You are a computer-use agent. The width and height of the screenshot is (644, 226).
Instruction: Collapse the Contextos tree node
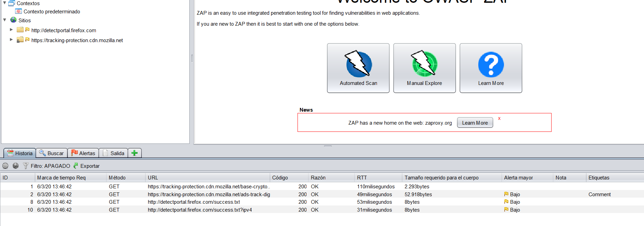pyautogui.click(x=4, y=3)
